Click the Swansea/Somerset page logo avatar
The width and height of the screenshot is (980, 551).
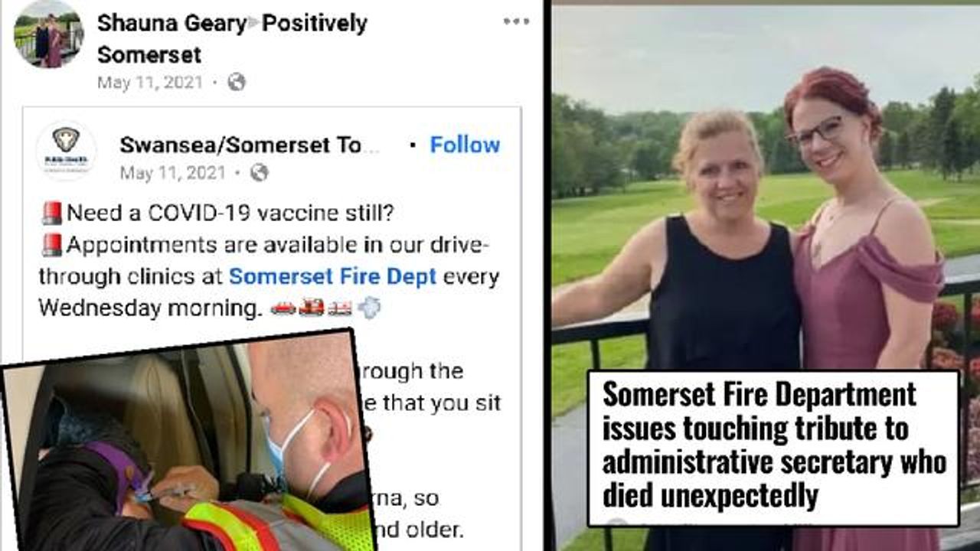[x=66, y=150]
